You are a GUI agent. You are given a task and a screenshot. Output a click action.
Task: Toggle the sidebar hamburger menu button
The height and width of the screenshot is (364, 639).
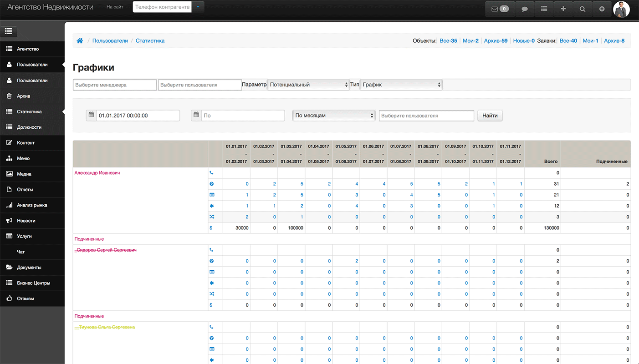coord(9,31)
